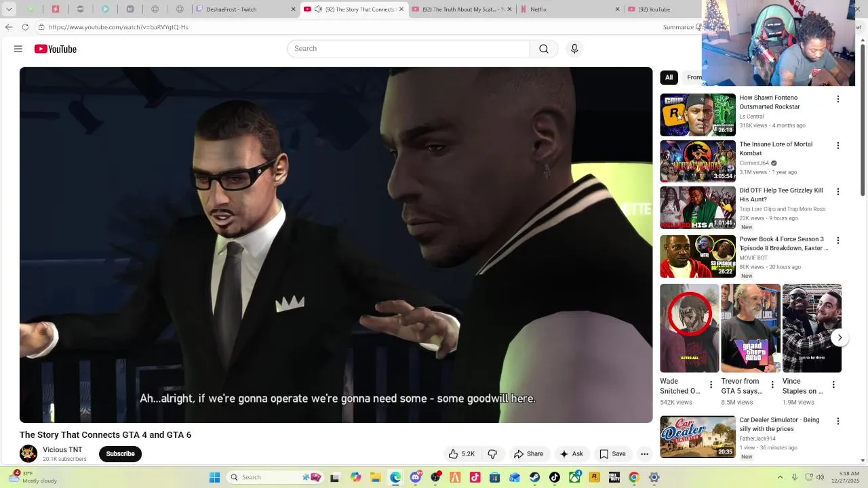Open more actions ellipsis below video

click(x=645, y=454)
